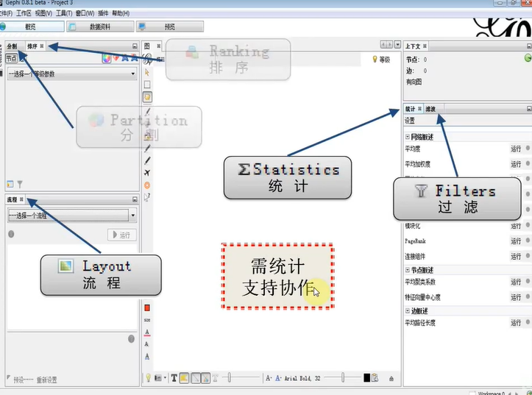Toggle the yellow show-node-labels button
Screen dimensions: 532x395
tap(184, 377)
